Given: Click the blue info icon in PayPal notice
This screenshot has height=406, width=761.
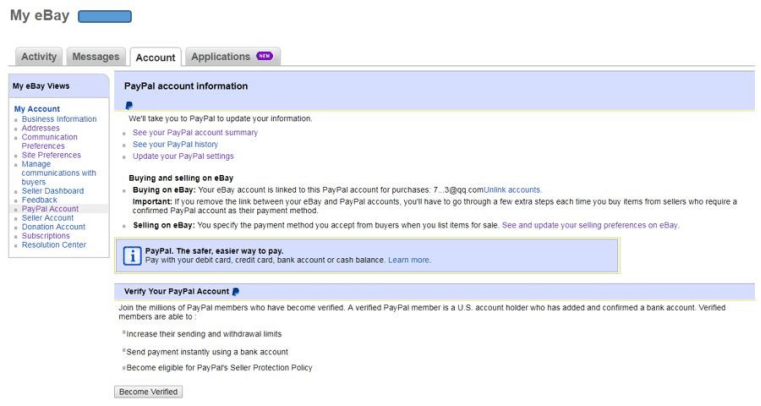Looking at the screenshot, I should [x=131, y=255].
